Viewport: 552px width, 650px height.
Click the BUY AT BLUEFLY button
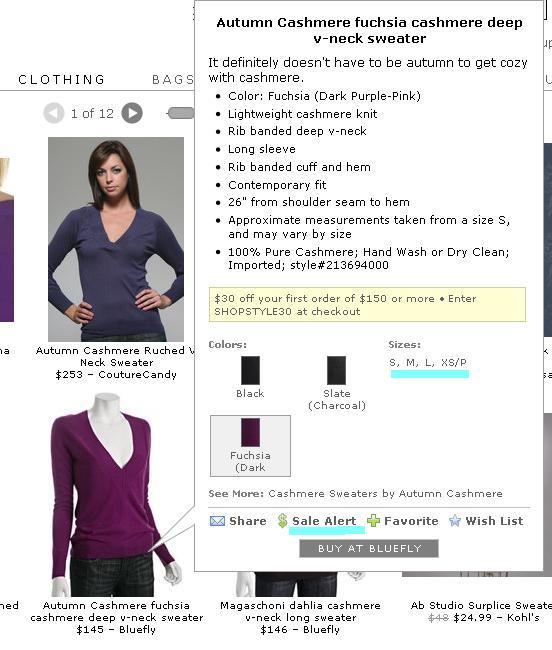tap(369, 548)
